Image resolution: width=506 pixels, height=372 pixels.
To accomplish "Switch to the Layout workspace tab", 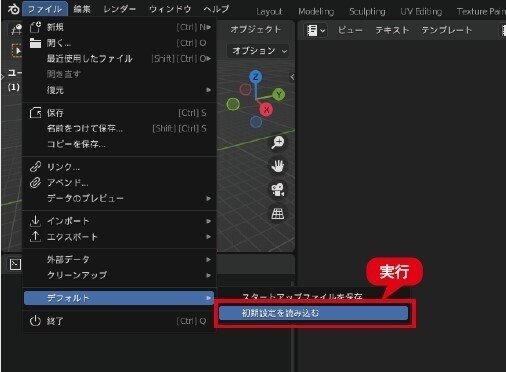I will (x=269, y=12).
